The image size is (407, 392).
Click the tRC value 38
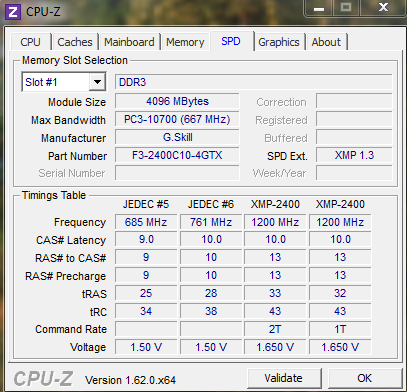point(211,311)
